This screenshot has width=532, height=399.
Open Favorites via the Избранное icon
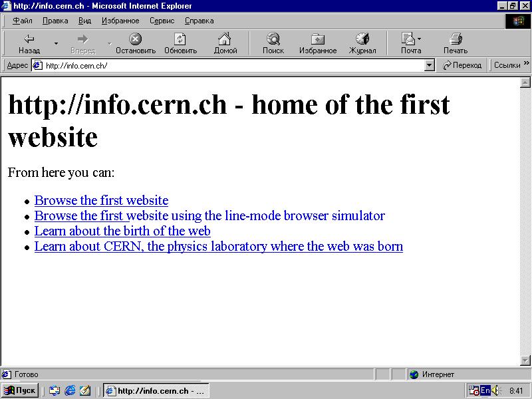click(318, 41)
